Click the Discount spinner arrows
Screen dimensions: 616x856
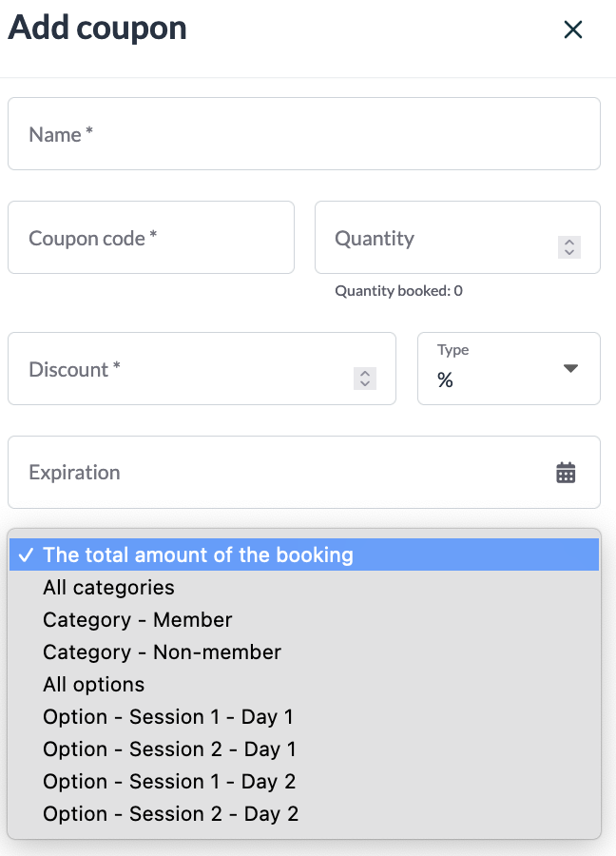coord(365,379)
